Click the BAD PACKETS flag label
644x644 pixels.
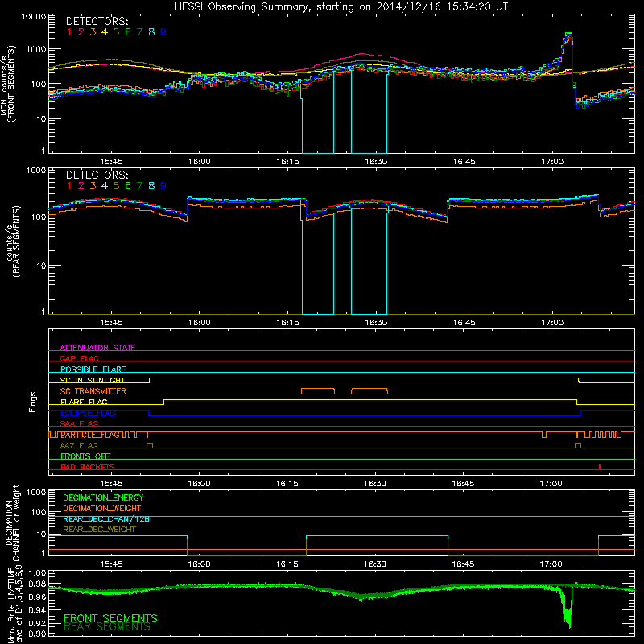88,467
